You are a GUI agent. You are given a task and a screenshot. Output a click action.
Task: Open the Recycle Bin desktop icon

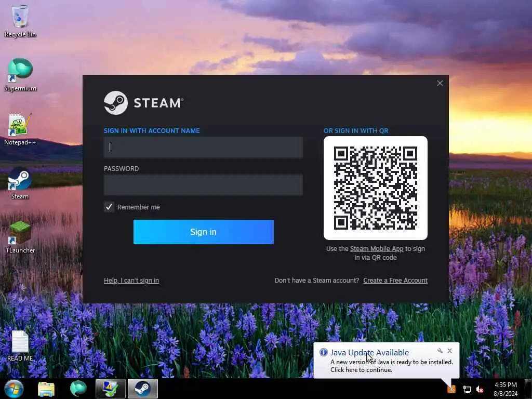[20, 21]
